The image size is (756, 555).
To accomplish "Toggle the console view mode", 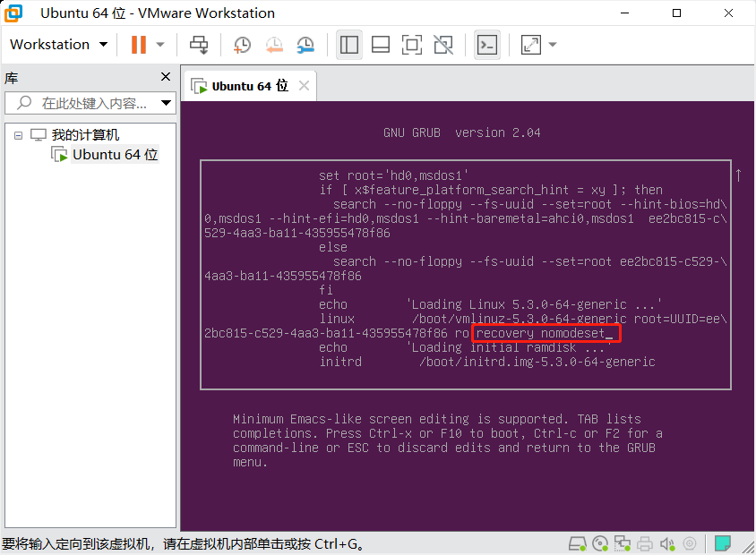I will pyautogui.click(x=487, y=44).
